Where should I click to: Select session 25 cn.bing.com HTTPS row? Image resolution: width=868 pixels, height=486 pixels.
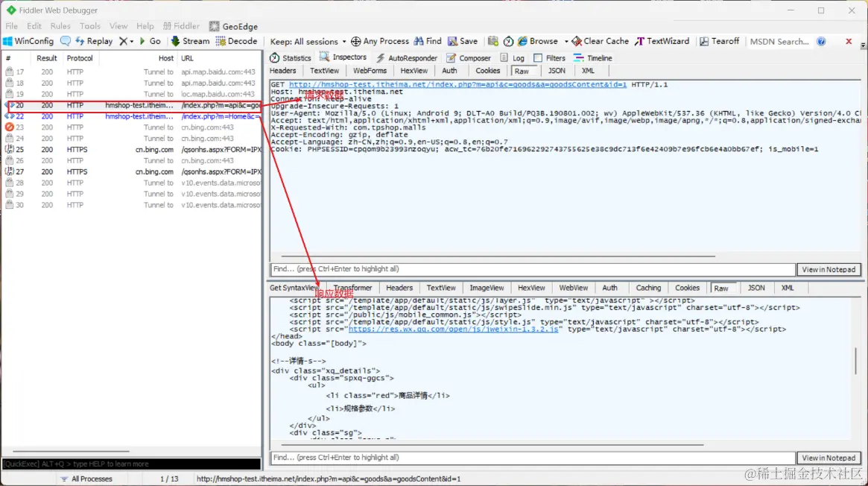click(x=132, y=150)
